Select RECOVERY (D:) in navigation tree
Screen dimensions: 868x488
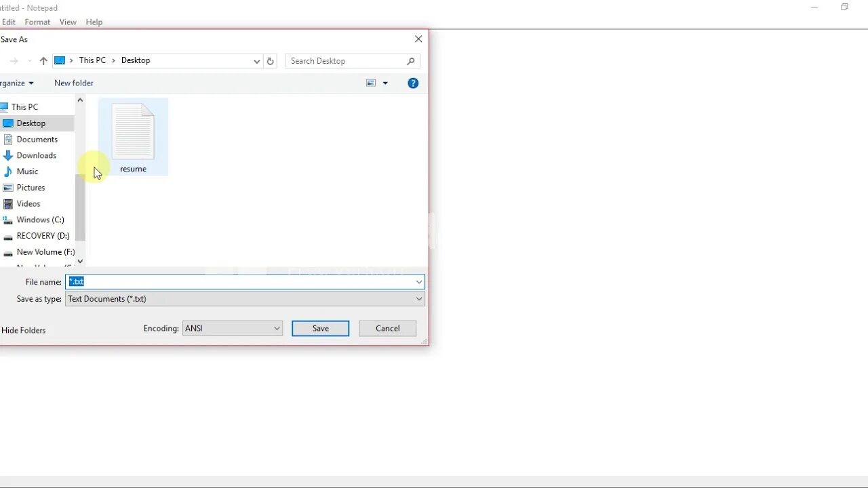coord(43,236)
